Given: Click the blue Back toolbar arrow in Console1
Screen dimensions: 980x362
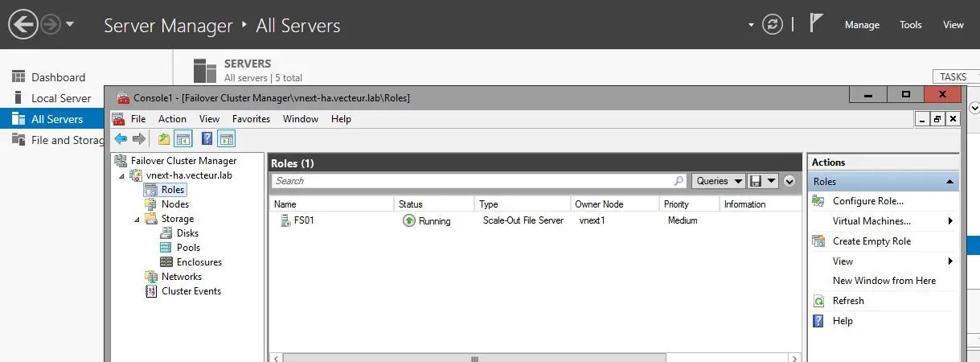Looking at the screenshot, I should 121,139.
